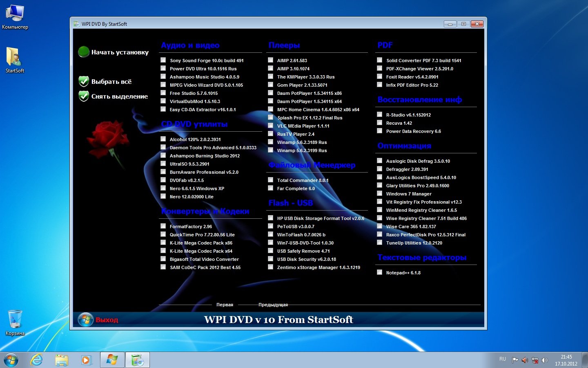
Task: Click the green Начать установку button icon
Action: (84, 52)
